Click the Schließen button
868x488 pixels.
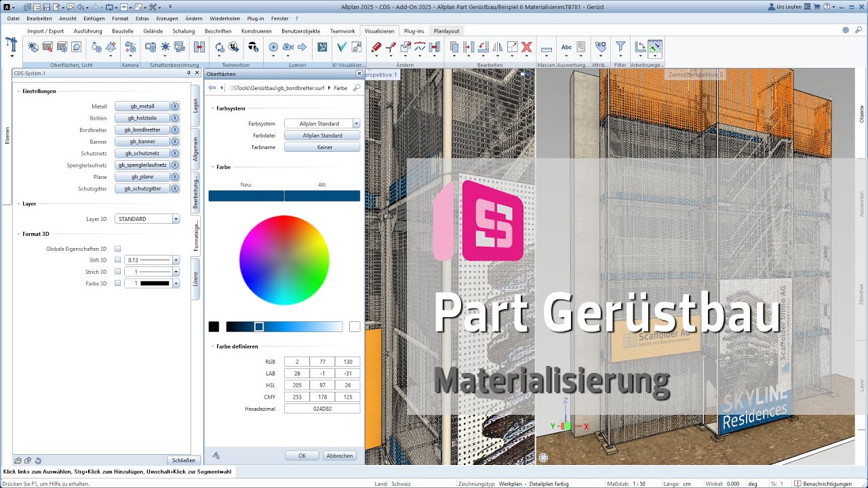pyautogui.click(x=183, y=460)
